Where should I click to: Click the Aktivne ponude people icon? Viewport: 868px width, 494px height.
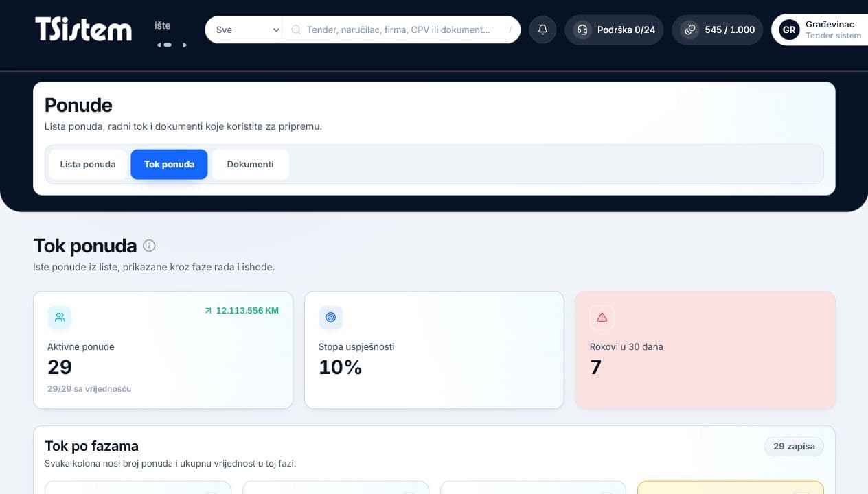tap(60, 317)
